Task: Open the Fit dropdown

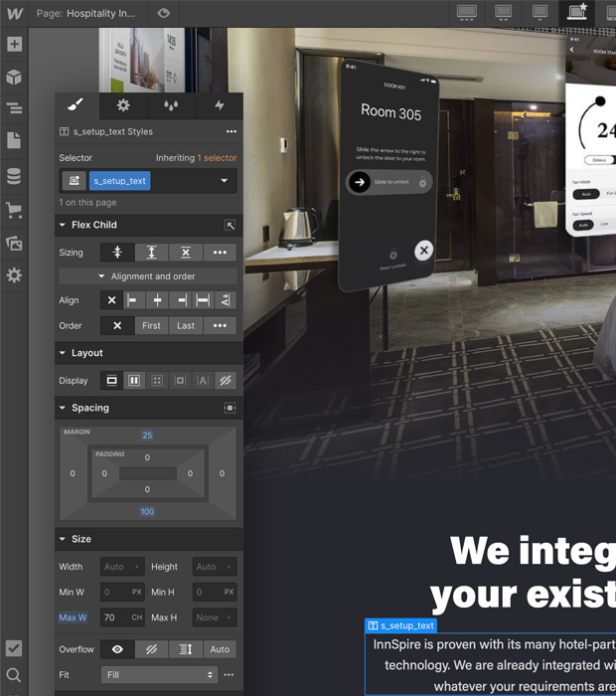Action: (159, 675)
